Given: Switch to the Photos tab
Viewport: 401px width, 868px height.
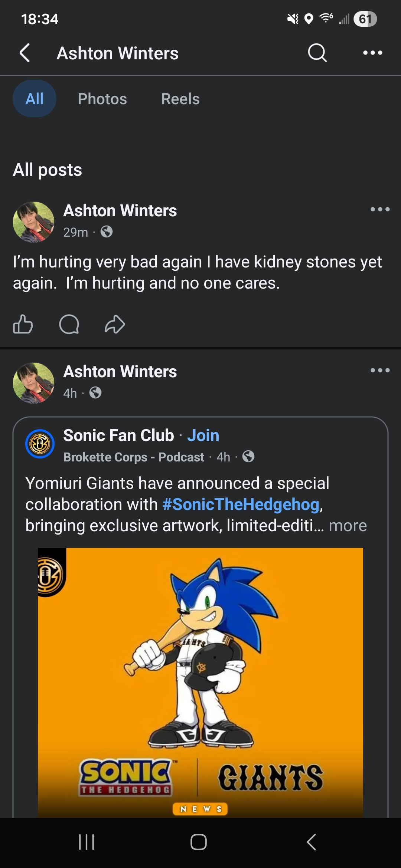Looking at the screenshot, I should pyautogui.click(x=102, y=99).
